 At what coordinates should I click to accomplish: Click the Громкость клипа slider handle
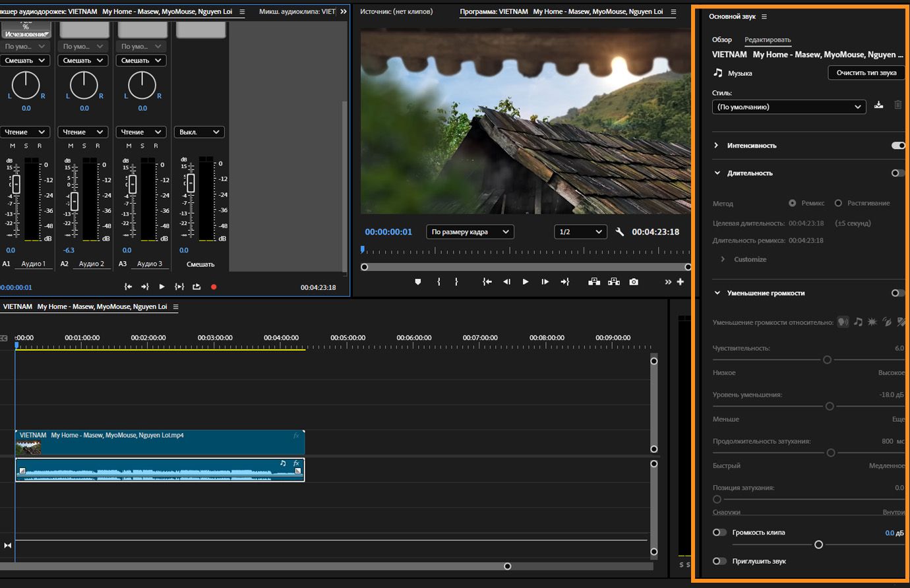pyautogui.click(x=818, y=544)
